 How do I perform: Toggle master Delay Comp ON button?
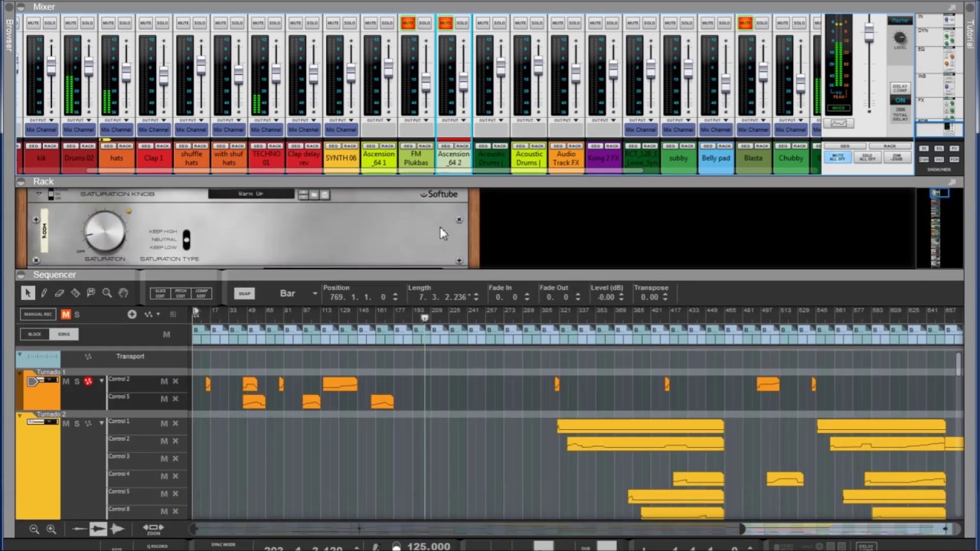tap(900, 100)
